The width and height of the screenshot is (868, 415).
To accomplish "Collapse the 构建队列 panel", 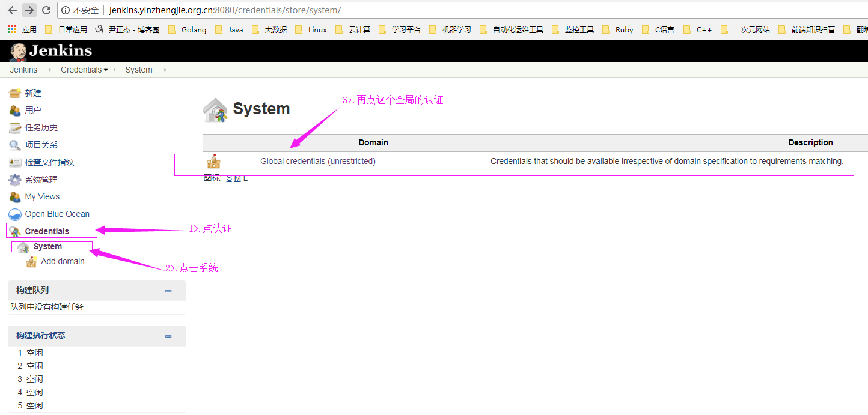I will point(168,291).
